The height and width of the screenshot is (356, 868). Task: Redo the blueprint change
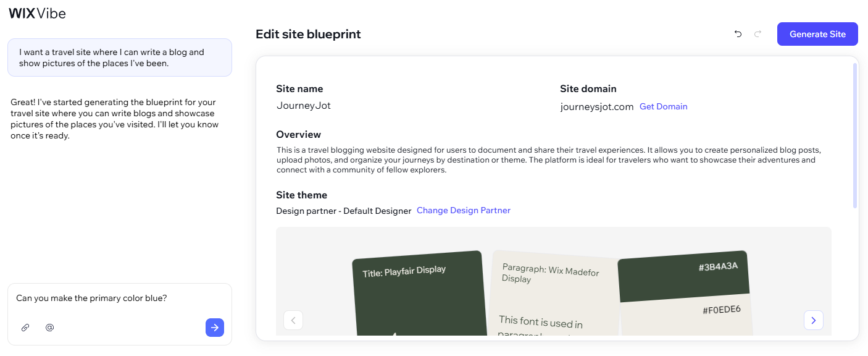758,34
